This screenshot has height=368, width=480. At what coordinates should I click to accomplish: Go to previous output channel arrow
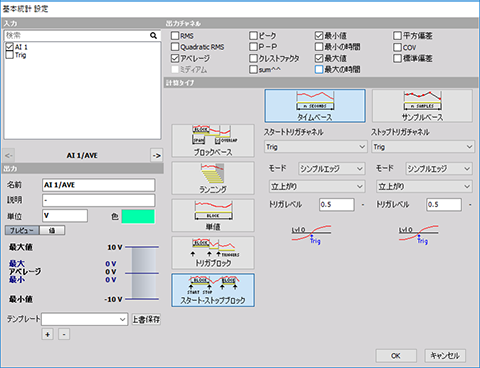pos(9,155)
